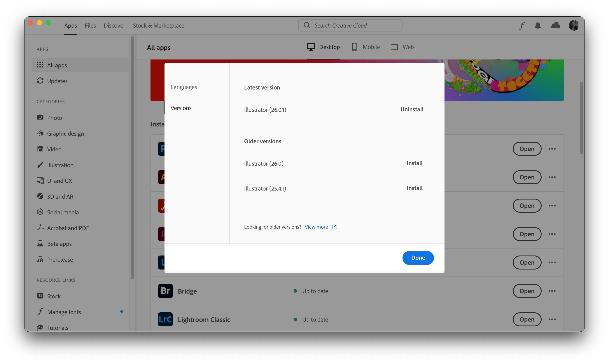Click the Done button
The height and width of the screenshot is (364, 609).
point(418,258)
